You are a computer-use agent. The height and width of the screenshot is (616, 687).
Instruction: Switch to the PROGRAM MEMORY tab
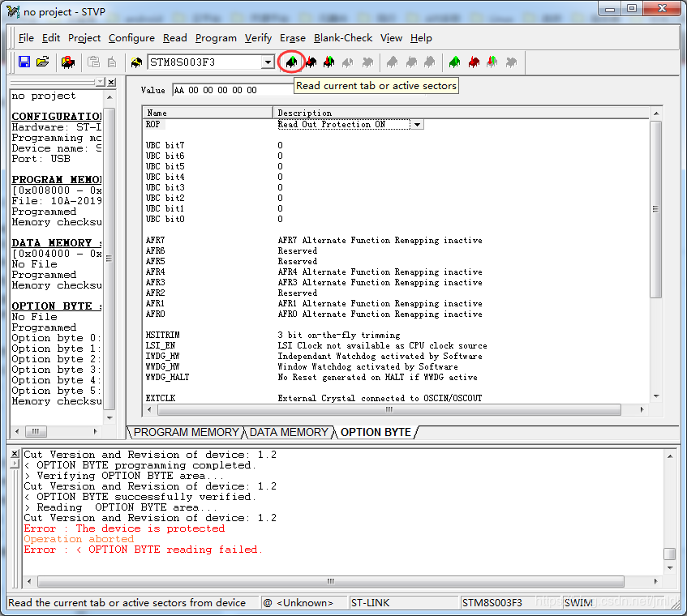tap(186, 432)
